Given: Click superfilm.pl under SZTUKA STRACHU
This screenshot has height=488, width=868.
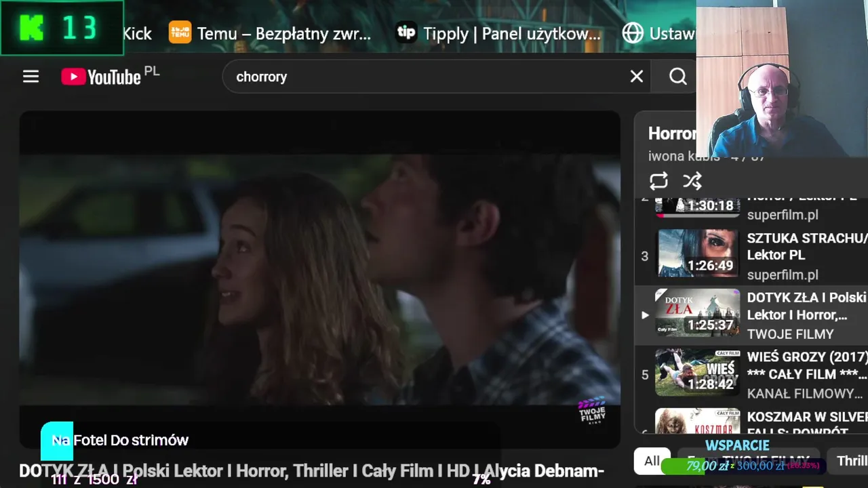Looking at the screenshot, I should [x=783, y=274].
